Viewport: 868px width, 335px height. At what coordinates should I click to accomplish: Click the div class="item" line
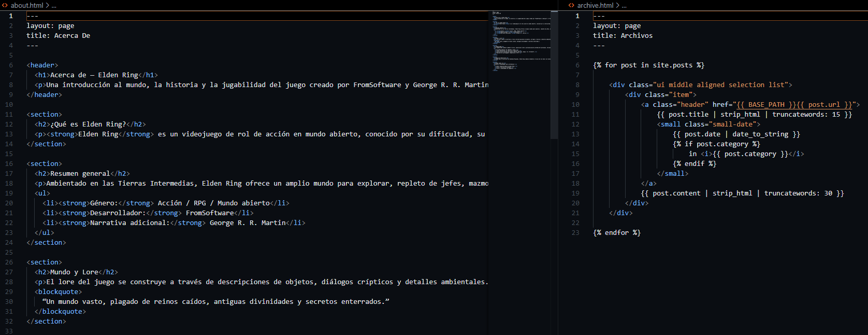[661, 95]
